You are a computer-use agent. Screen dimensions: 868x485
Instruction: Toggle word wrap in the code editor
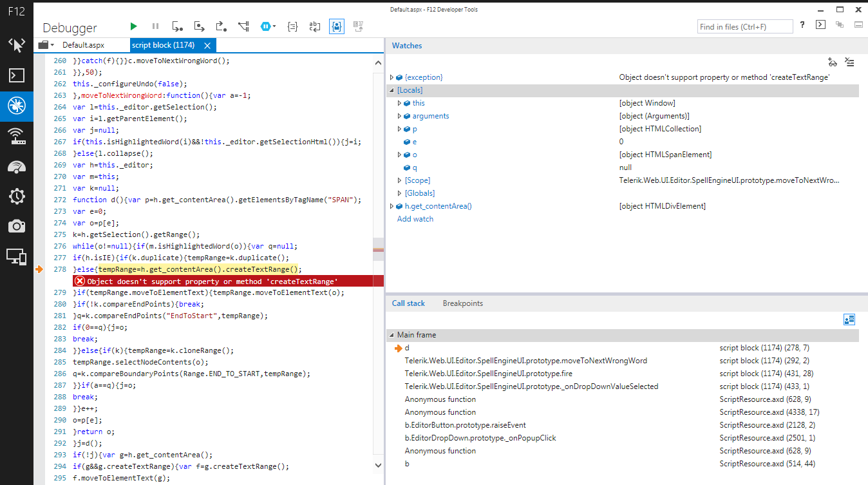pos(314,26)
